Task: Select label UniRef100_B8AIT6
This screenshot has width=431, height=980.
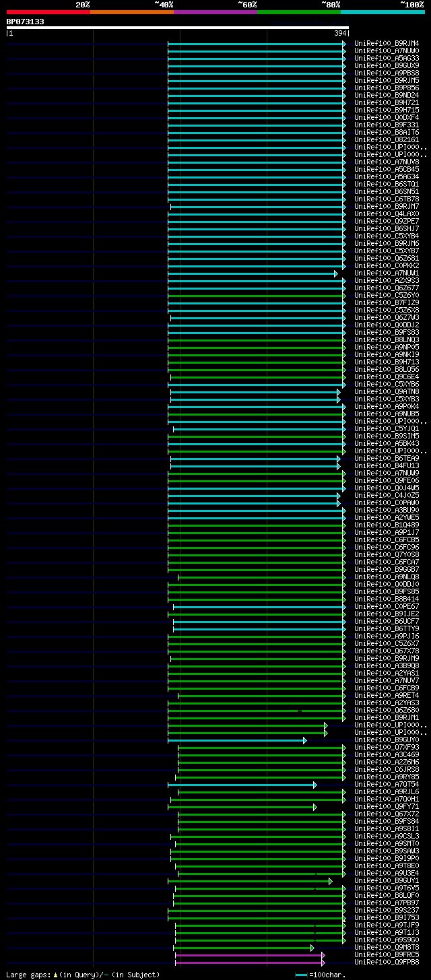Action: pyautogui.click(x=387, y=132)
